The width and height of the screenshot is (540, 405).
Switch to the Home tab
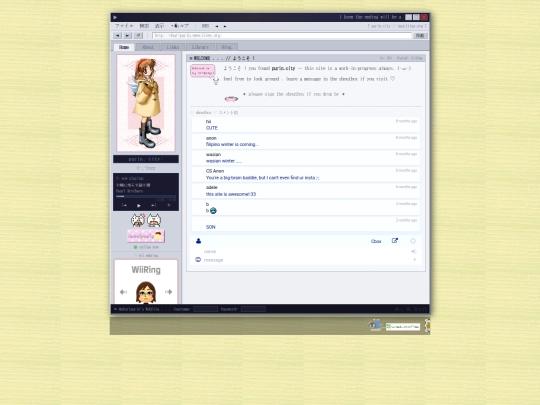point(124,47)
